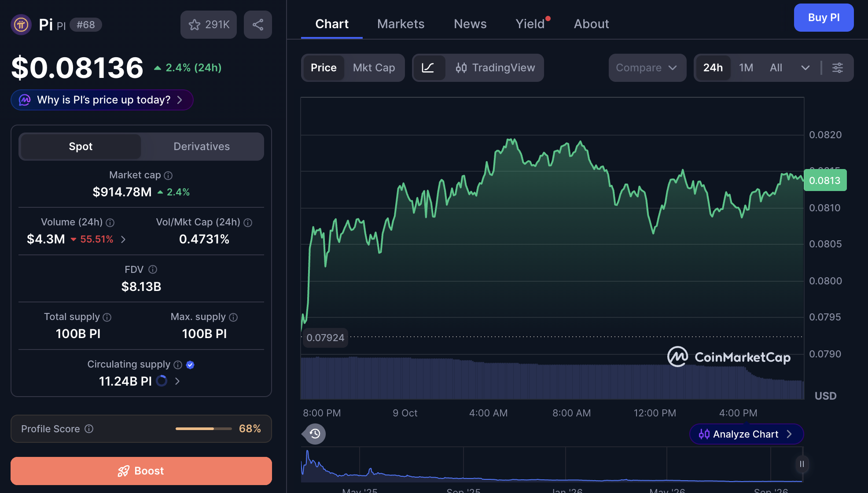This screenshot has height=493, width=868.
Task: Click the Max. supply info icon
Action: point(233,317)
